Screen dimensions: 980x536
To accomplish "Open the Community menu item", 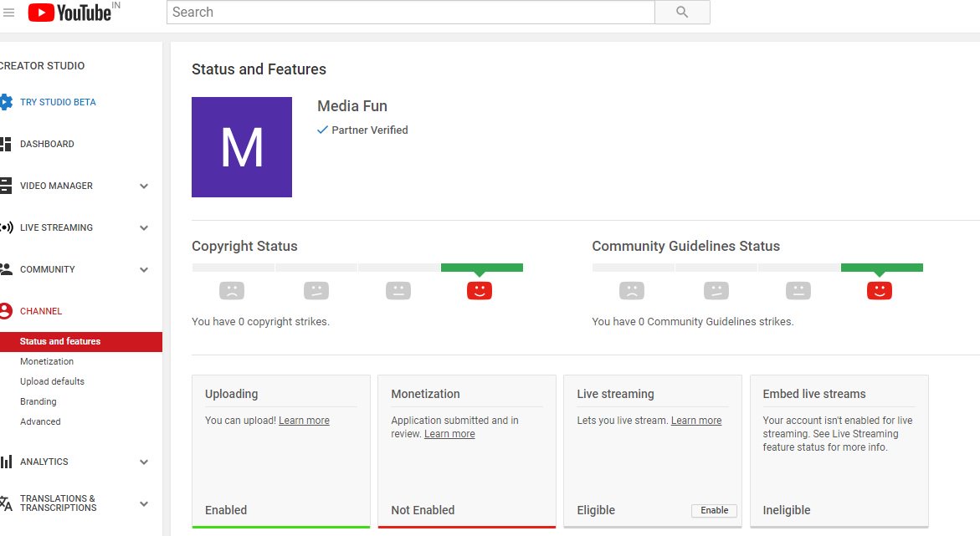I will coord(48,269).
